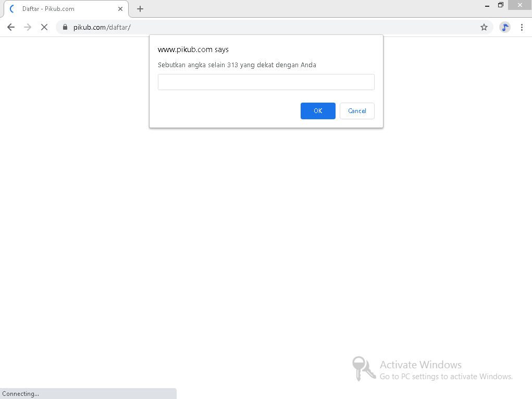Restore down the Chrome window
The width and height of the screenshot is (532, 399).
click(x=501, y=5)
